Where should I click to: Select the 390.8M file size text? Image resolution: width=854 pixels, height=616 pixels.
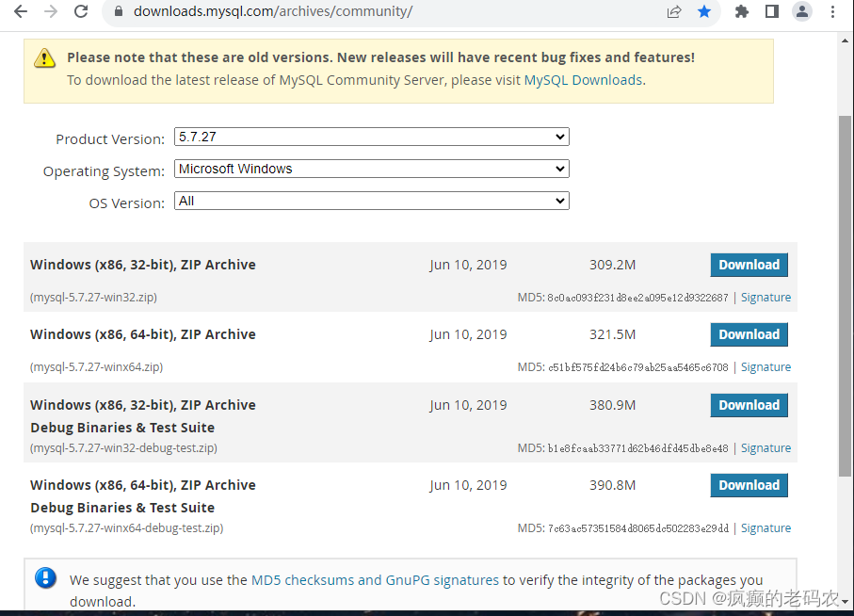[612, 485]
